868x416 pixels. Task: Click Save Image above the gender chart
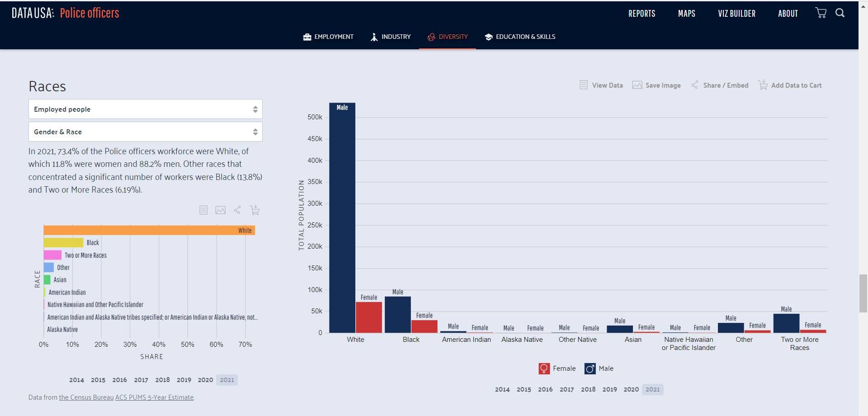pyautogui.click(x=656, y=85)
